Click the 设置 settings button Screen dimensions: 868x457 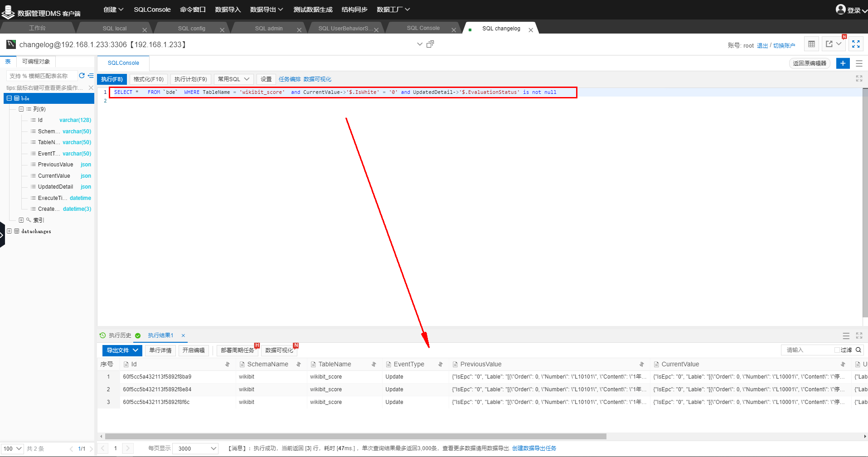pos(266,79)
